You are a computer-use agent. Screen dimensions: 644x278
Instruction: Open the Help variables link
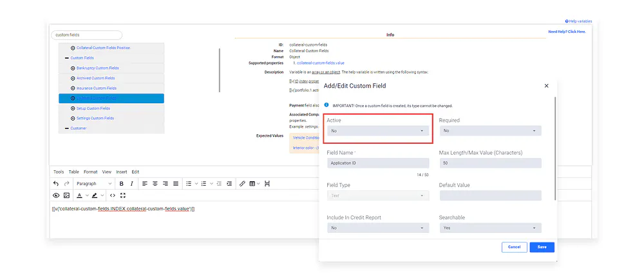(x=578, y=21)
